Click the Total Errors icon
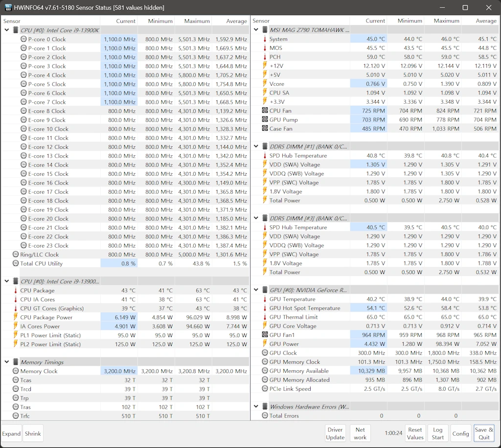 click(x=265, y=415)
